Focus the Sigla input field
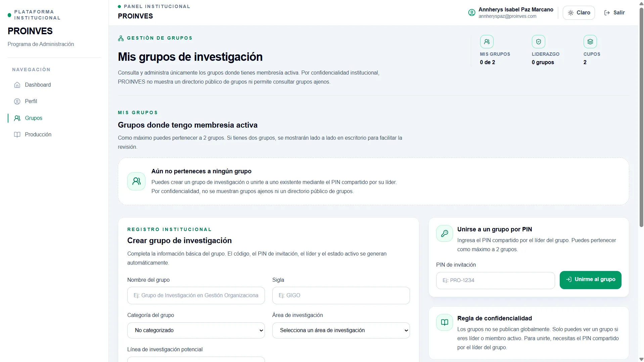Image resolution: width=644 pixels, height=362 pixels. click(x=341, y=296)
